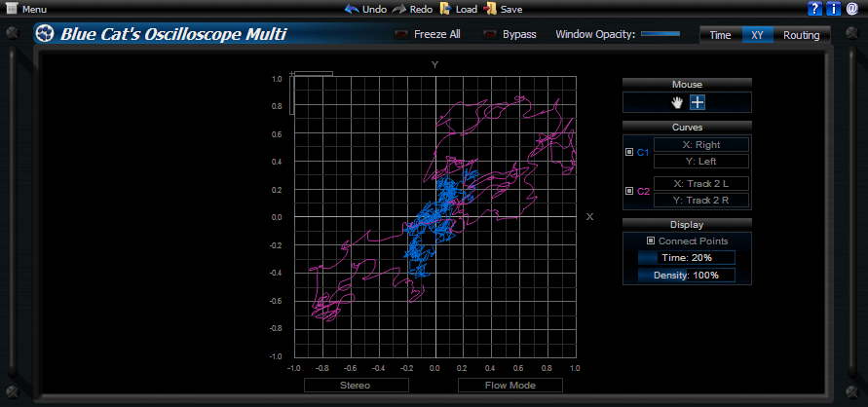Click the Load text button

[466, 10]
